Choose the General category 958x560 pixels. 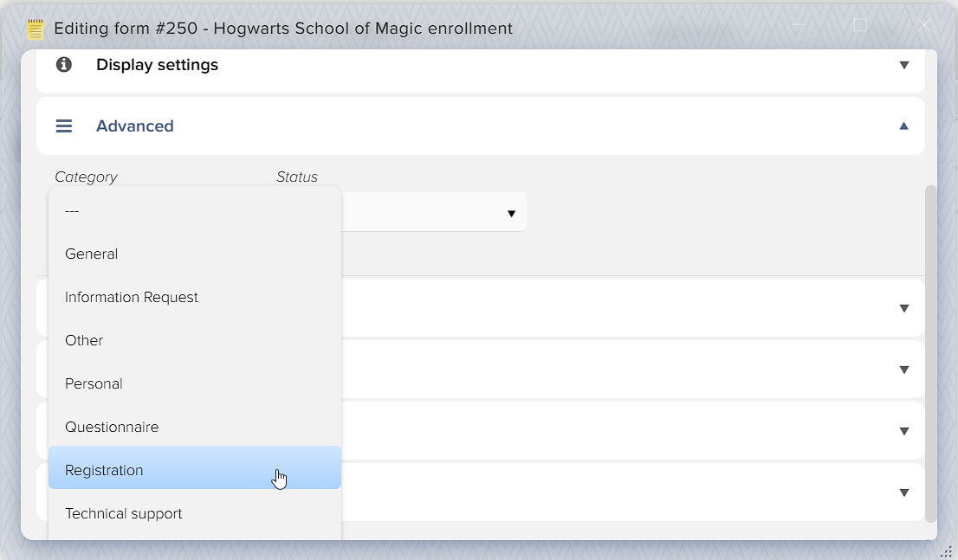pyautogui.click(x=194, y=254)
